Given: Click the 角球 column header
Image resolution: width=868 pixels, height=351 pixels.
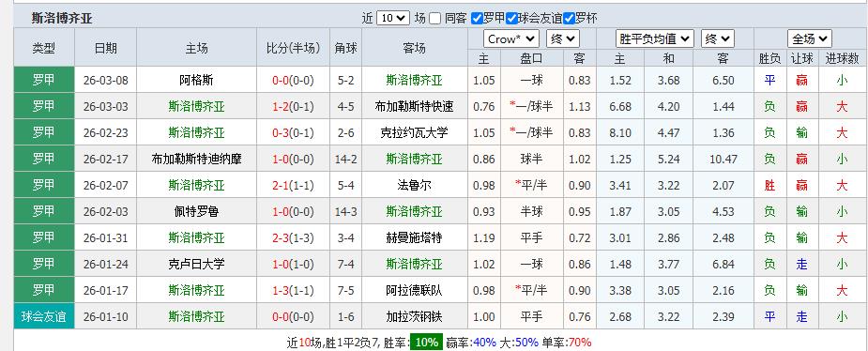Looking at the screenshot, I should tap(345, 48).
